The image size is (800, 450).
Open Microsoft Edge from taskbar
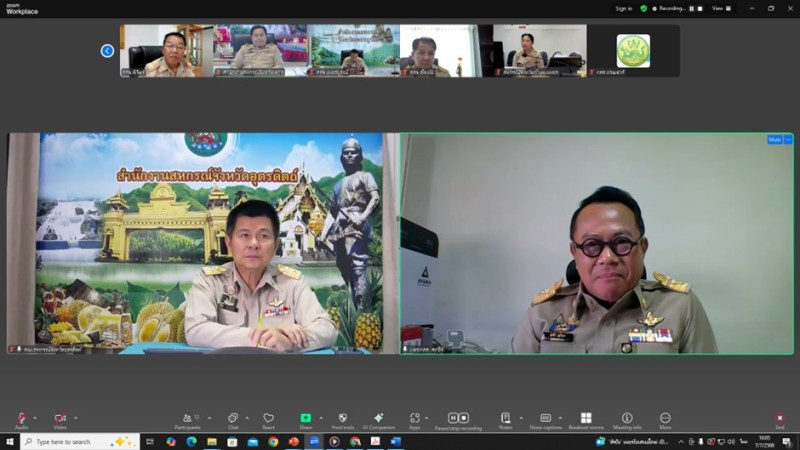191,442
